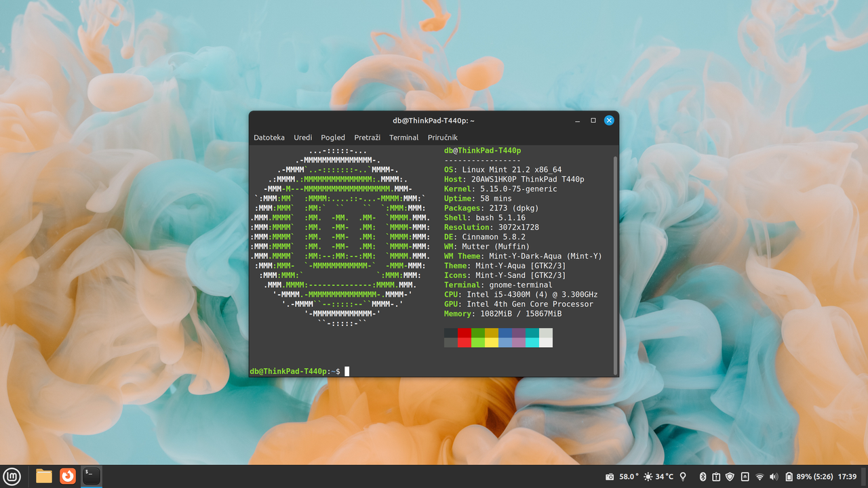Close the terminal window
The image size is (868, 488).
[609, 121]
